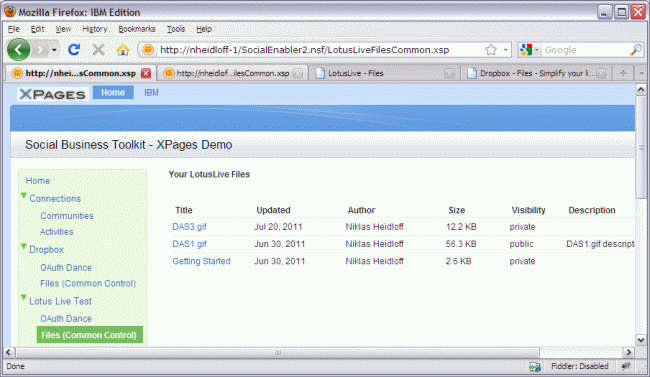Open a new tab with plus button
Image resolution: width=650 pixels, height=377 pixels.
point(623,73)
